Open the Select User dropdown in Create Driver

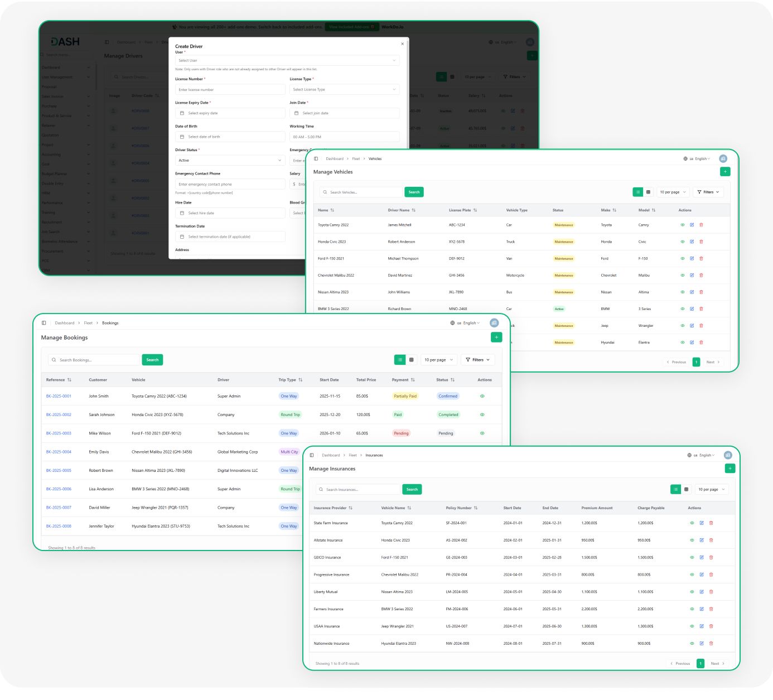(287, 60)
